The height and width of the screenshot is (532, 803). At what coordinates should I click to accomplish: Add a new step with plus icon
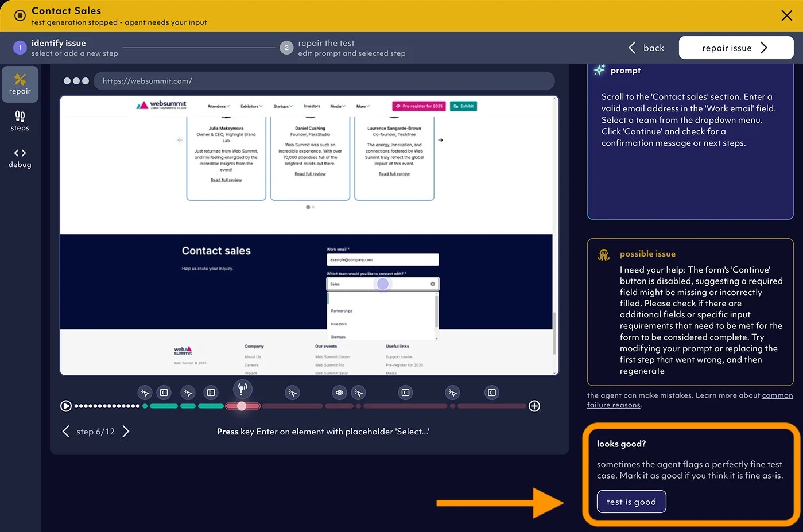click(x=534, y=406)
